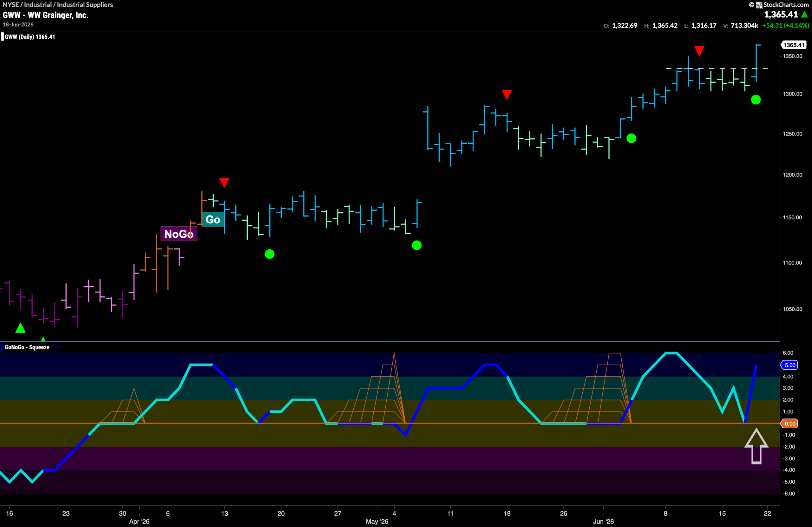Click the red down-triangle marker near June 11

pos(699,51)
